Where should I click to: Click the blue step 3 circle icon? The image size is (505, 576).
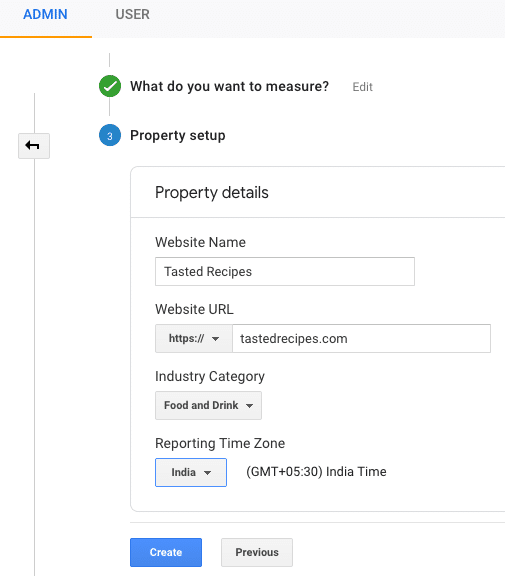pyautogui.click(x=110, y=135)
